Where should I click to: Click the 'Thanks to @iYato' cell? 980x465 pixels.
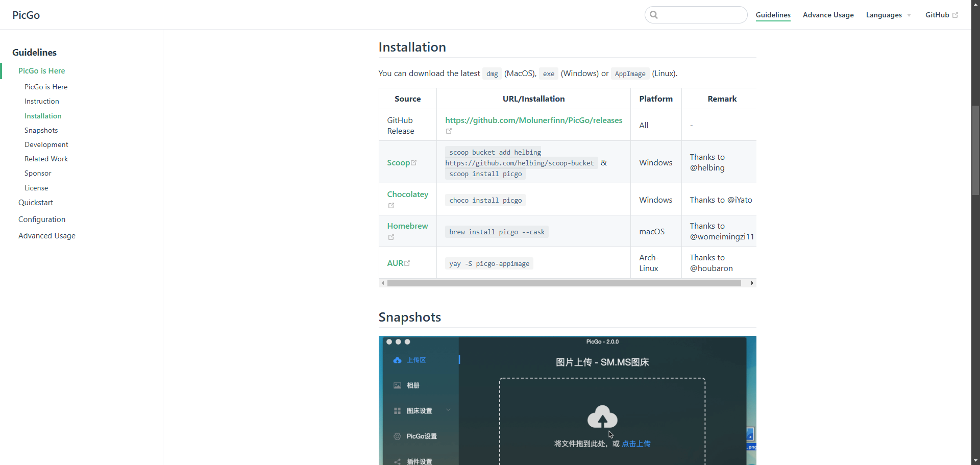[x=721, y=200]
